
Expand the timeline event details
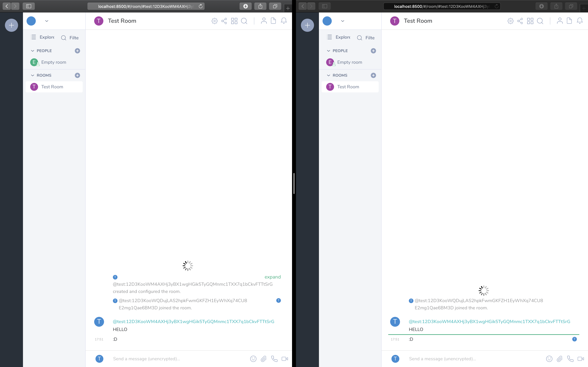pyautogui.click(x=273, y=277)
